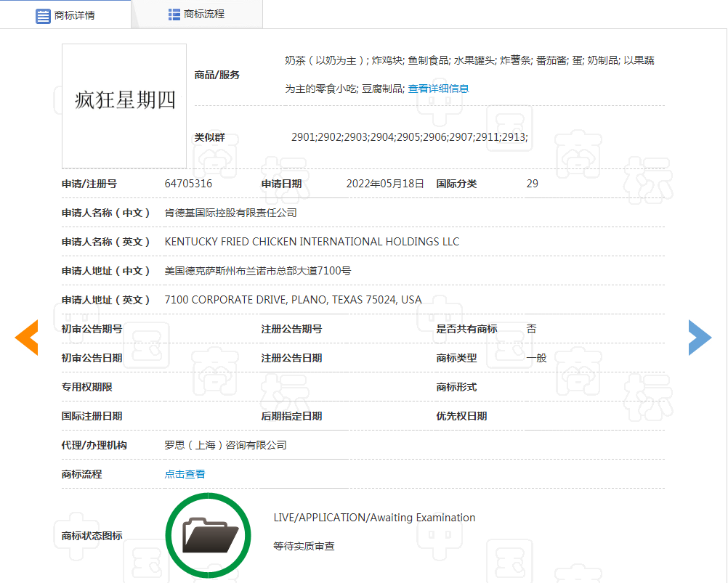Open the 点击查看 trademark process link
Screen dimensions: 728x583
click(185, 474)
